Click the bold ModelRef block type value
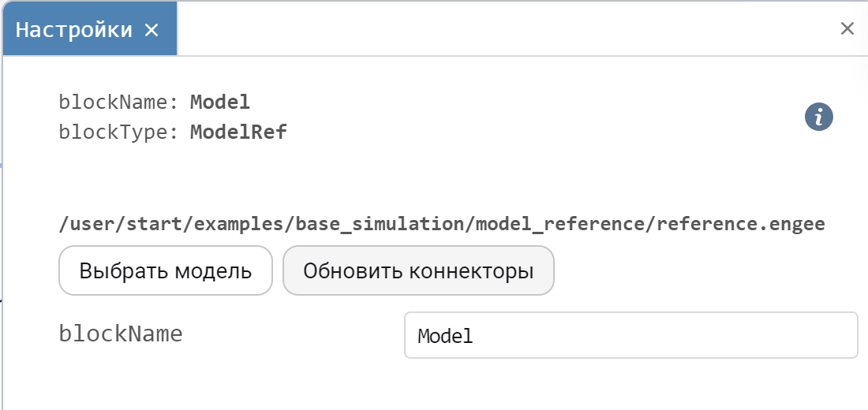 [238, 132]
